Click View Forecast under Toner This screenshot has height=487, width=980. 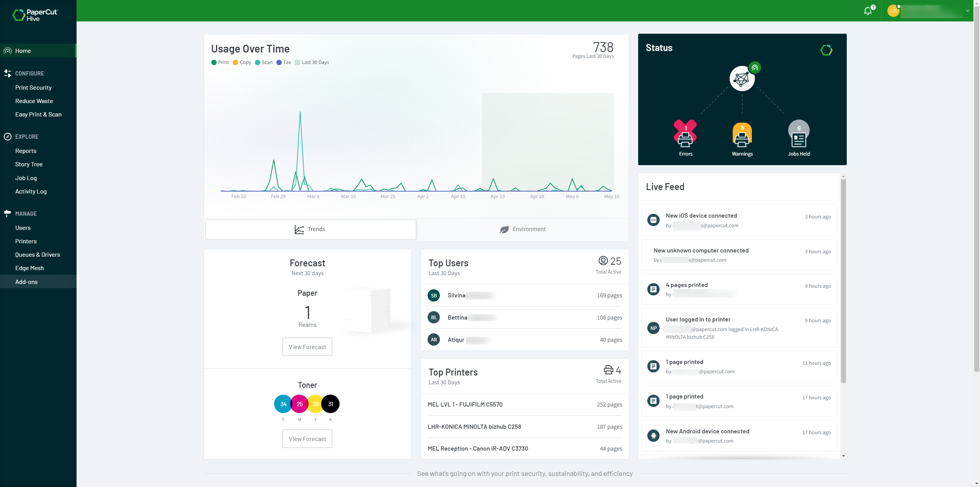pyautogui.click(x=307, y=439)
